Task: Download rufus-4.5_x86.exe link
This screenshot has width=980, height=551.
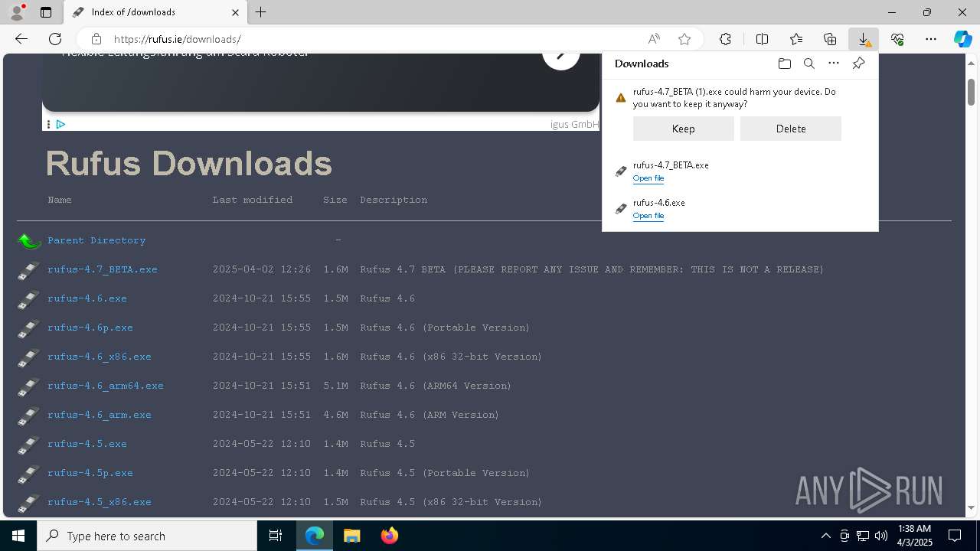Action: (x=100, y=502)
